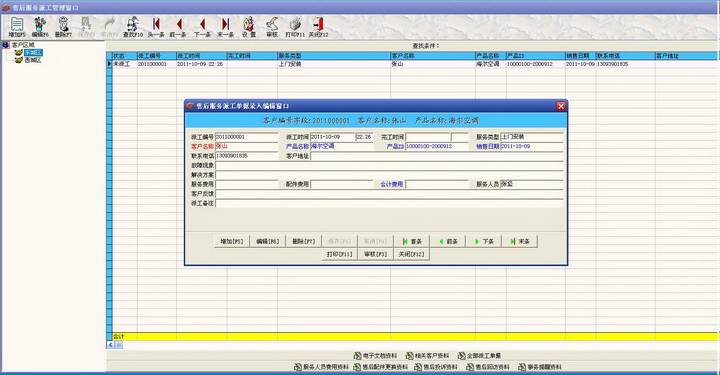Click the 派工时间 22:26 time field
Viewport: 720px width, 375px height.
(x=365, y=137)
